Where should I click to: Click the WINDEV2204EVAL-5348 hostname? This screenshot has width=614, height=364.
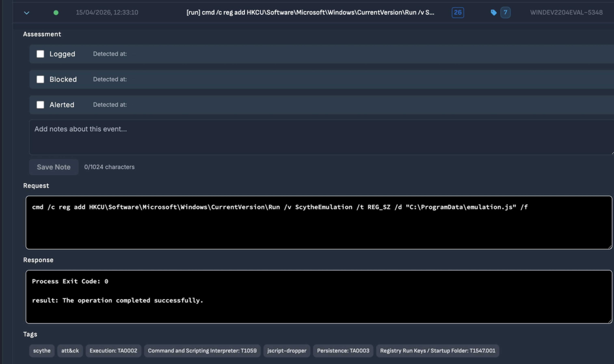click(x=566, y=13)
